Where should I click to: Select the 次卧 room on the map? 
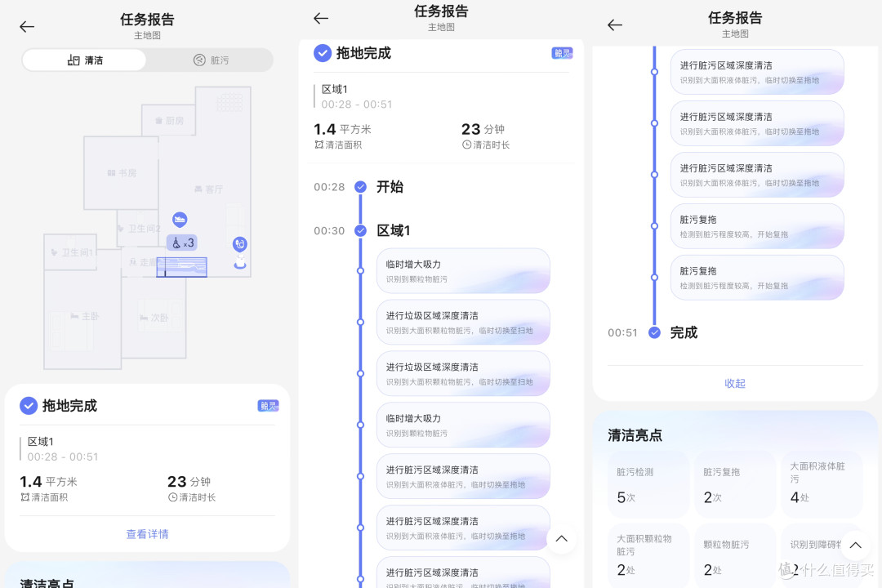[154, 318]
